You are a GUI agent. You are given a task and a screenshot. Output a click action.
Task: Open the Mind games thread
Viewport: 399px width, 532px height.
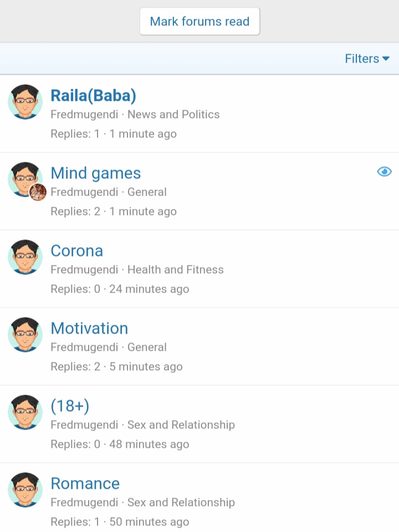click(95, 173)
